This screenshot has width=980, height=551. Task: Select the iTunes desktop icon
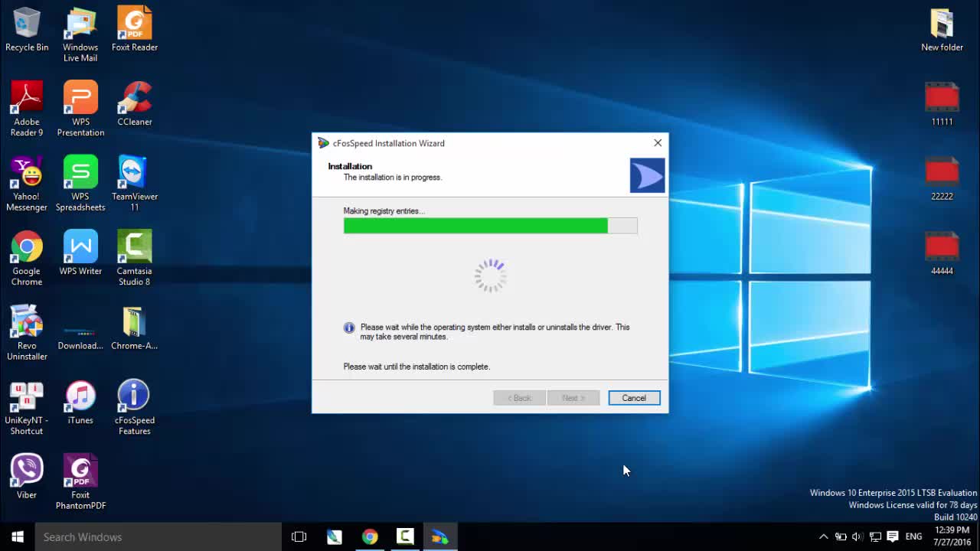click(80, 403)
